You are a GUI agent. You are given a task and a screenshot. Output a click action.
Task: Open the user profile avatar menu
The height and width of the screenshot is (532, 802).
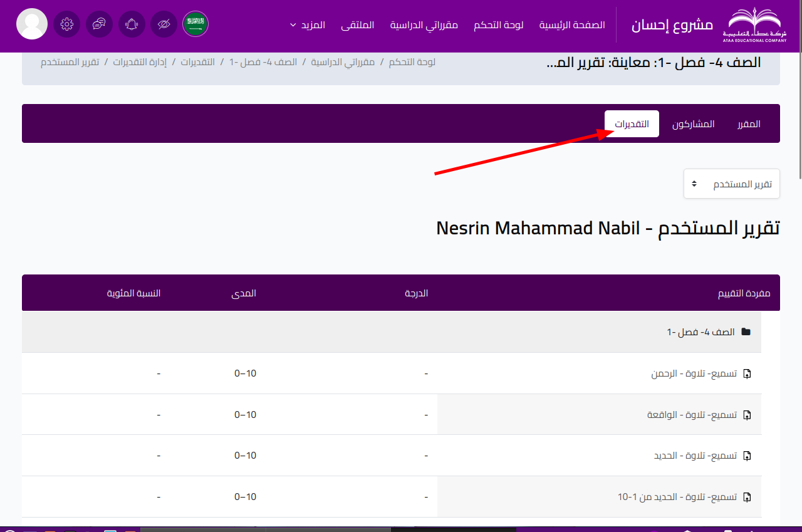(x=31, y=24)
